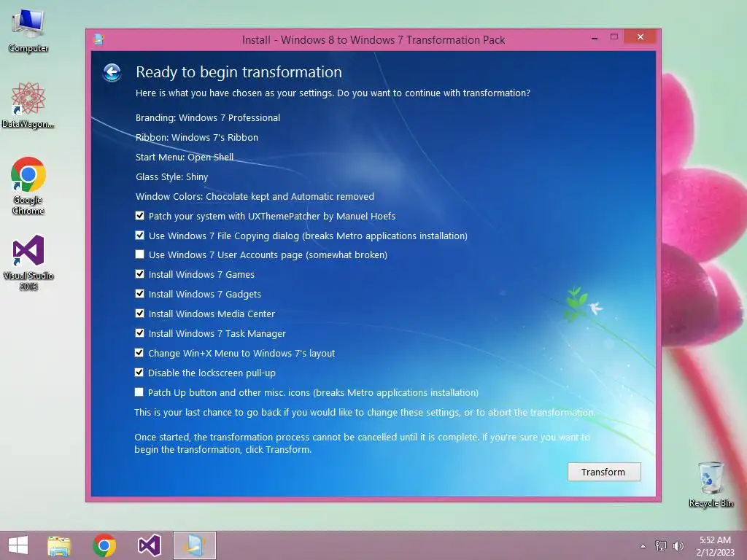Image resolution: width=747 pixels, height=560 pixels.
Task: Open Computer desktop icon
Action: (x=28, y=31)
